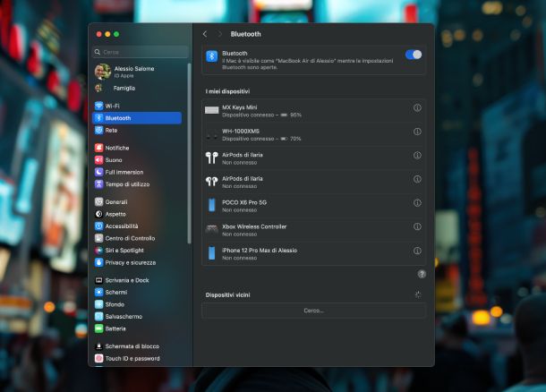Open Privacy e sicurezza settings
The width and height of the screenshot is (546, 392).
click(137, 262)
